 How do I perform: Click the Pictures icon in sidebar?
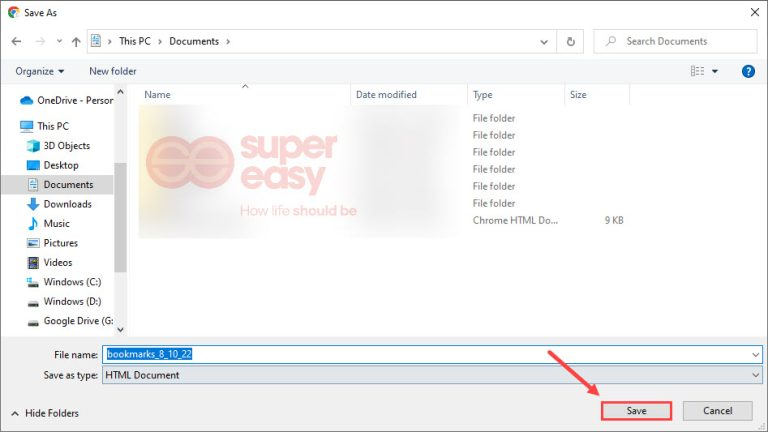pyautogui.click(x=33, y=243)
